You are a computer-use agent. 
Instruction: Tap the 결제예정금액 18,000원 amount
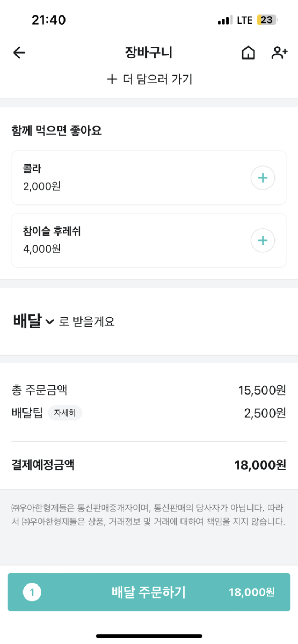tap(260, 465)
